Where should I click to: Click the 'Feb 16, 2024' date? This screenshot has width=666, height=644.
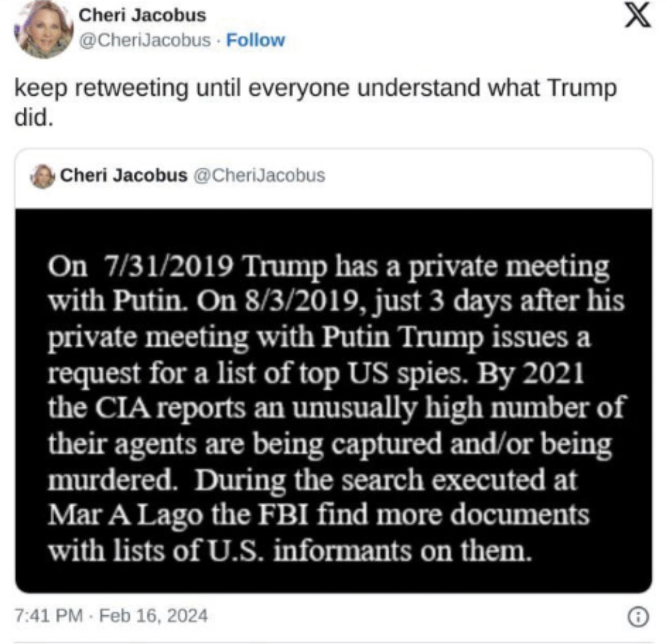153,615
